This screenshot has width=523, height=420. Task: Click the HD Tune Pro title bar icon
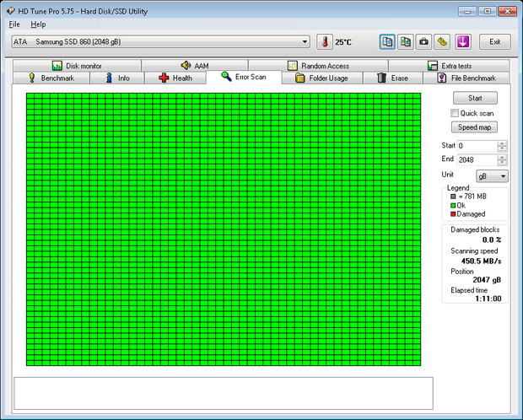[x=11, y=11]
